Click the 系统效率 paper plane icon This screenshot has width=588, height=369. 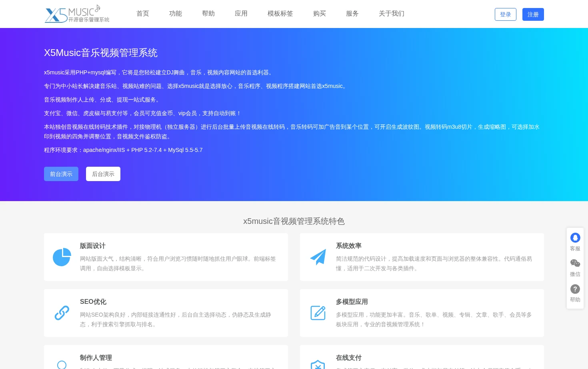click(x=318, y=257)
